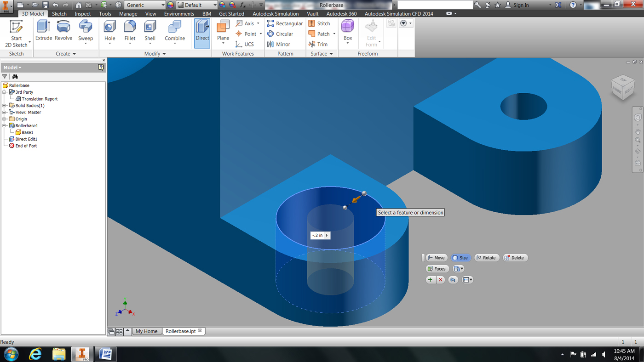Enable Move mode in the mini-toolbar
Screen dimensions: 644x362
436,257
